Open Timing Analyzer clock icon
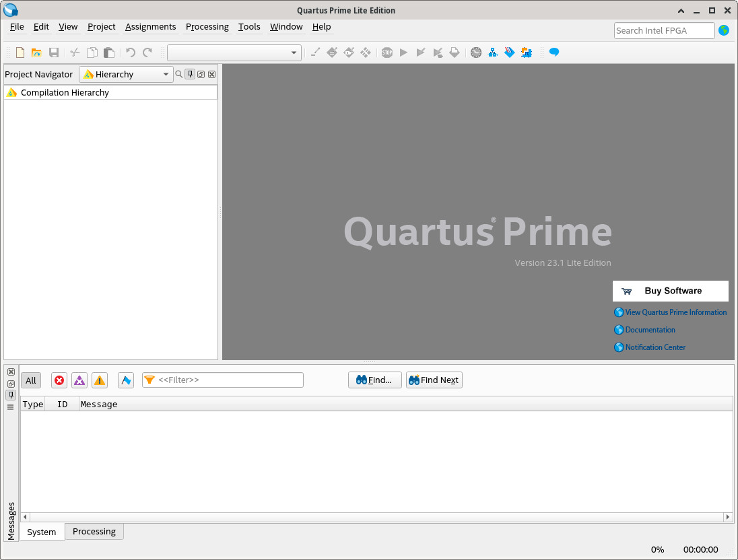 pyautogui.click(x=476, y=53)
